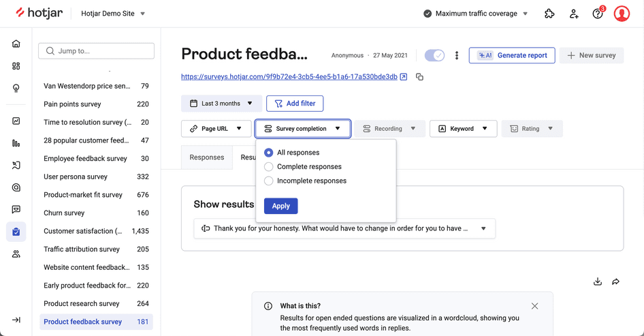The width and height of the screenshot is (644, 336).
Task: Select Churn survey in the survey list
Action: (x=64, y=213)
